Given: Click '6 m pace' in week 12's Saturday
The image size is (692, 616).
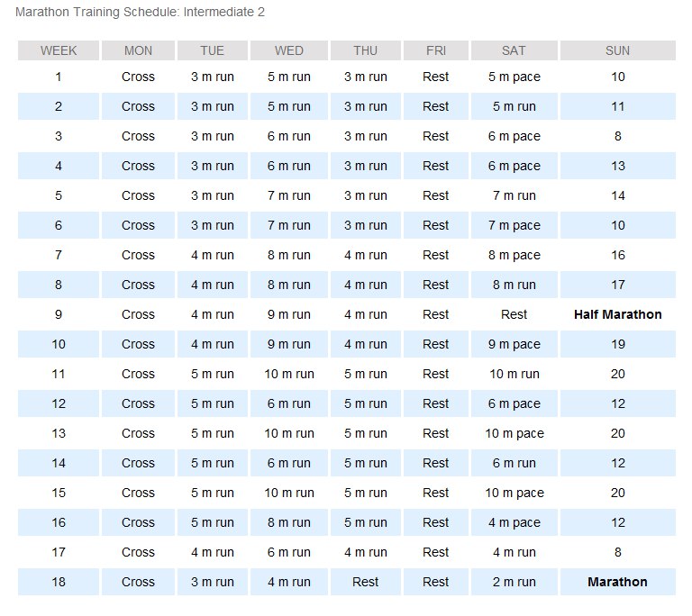Looking at the screenshot, I should pyautogui.click(x=514, y=403).
